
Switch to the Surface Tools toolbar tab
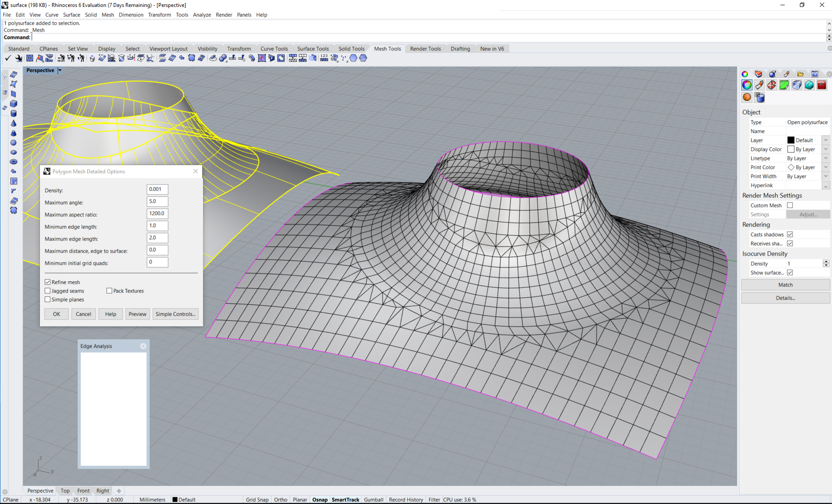pyautogui.click(x=313, y=49)
